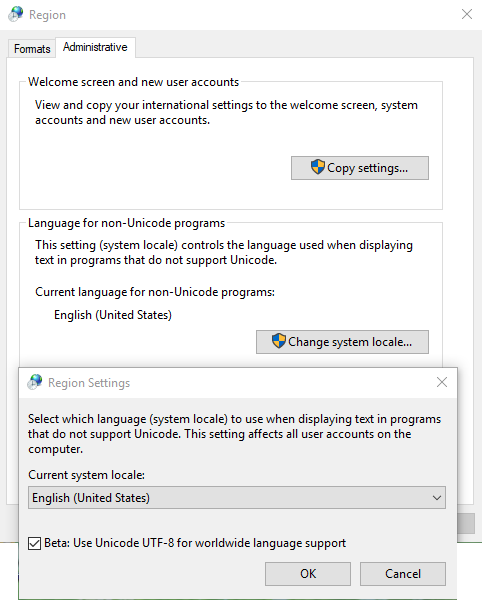Image resolution: width=482 pixels, height=600 pixels.
Task: Click the 'Use Unicode UTF-8 for worldwide language support' label
Action: point(209,543)
